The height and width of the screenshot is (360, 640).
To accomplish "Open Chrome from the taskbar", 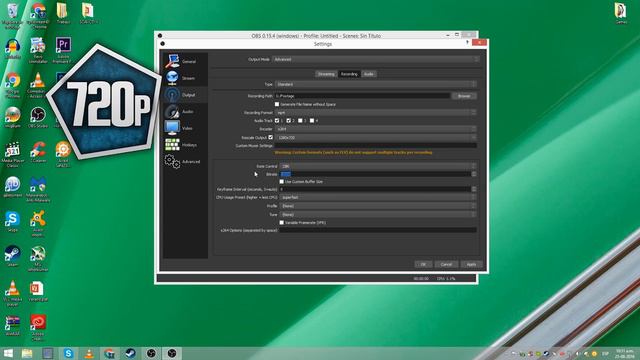I will [109, 353].
